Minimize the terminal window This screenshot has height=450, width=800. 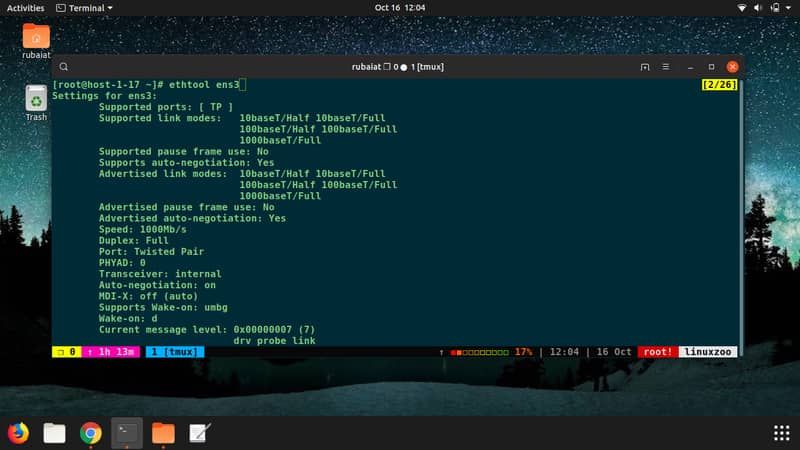pos(690,67)
